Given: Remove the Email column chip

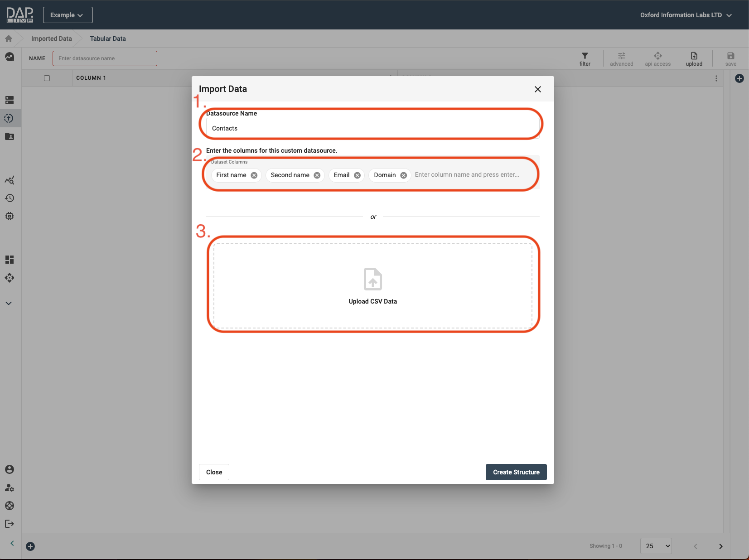Looking at the screenshot, I should click(x=357, y=175).
